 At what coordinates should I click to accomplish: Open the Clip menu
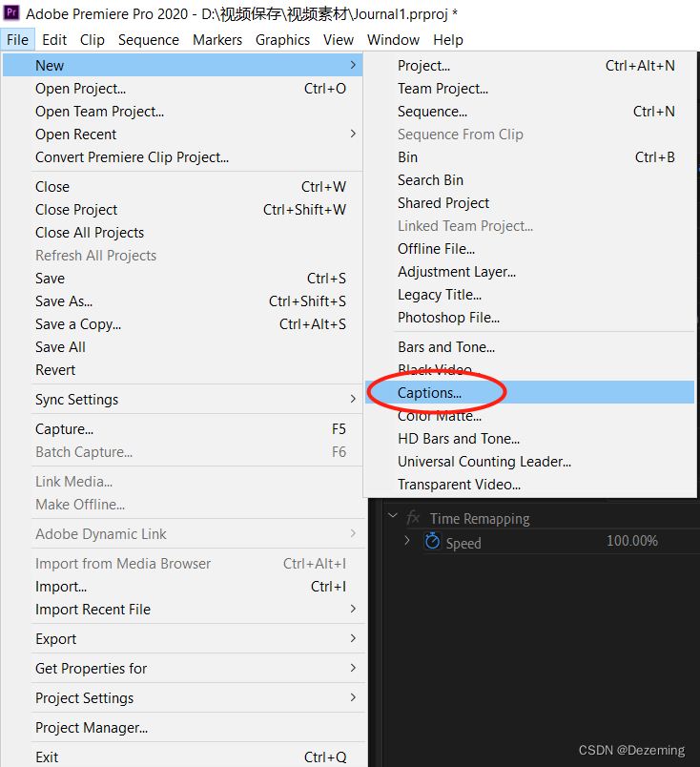(92, 40)
